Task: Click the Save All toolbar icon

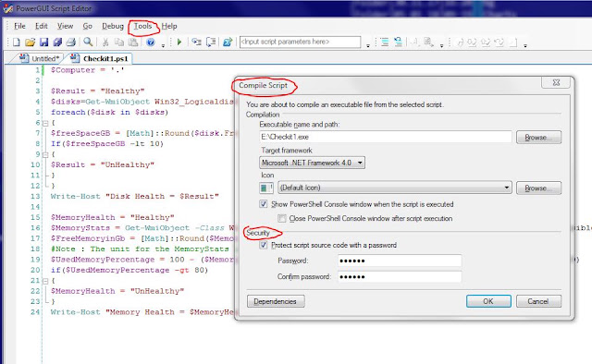Action: point(57,42)
